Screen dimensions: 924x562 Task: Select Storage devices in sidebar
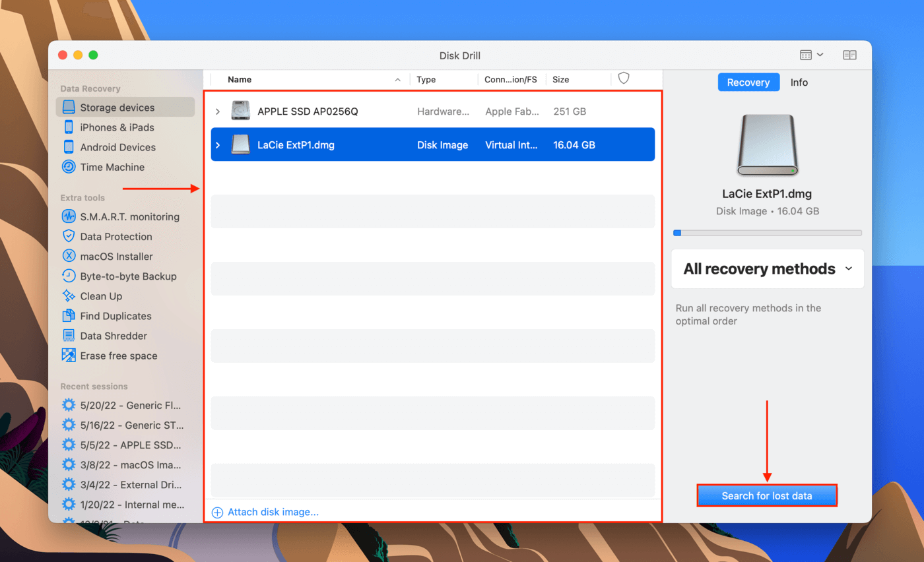point(125,108)
